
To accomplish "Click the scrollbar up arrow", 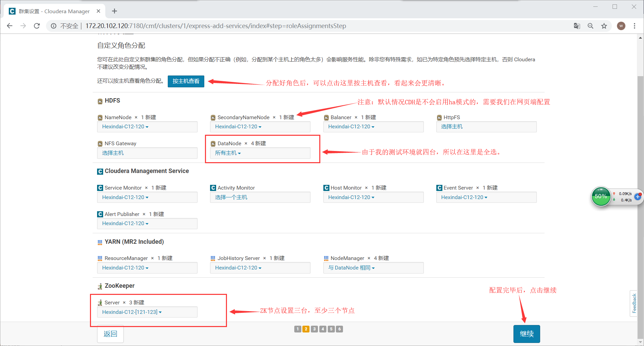I will tap(640, 38).
